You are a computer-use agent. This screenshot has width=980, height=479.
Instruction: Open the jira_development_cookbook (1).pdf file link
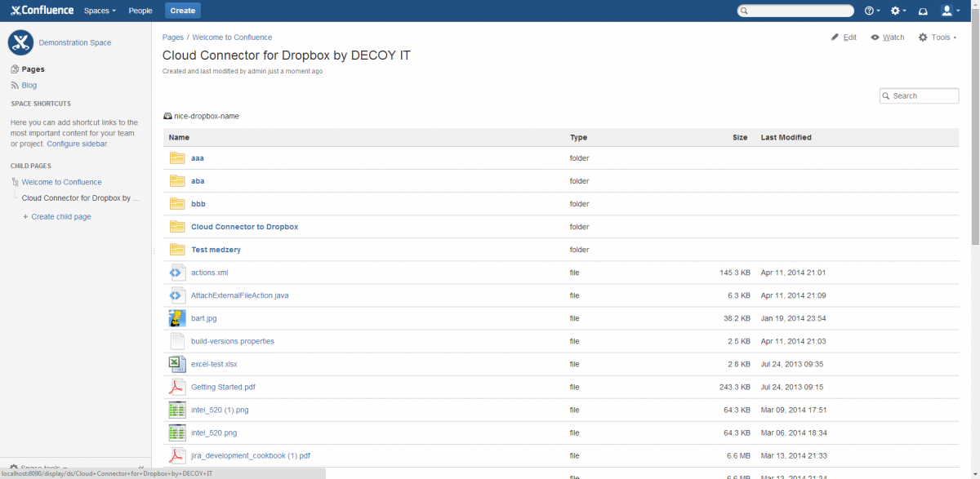251,455
